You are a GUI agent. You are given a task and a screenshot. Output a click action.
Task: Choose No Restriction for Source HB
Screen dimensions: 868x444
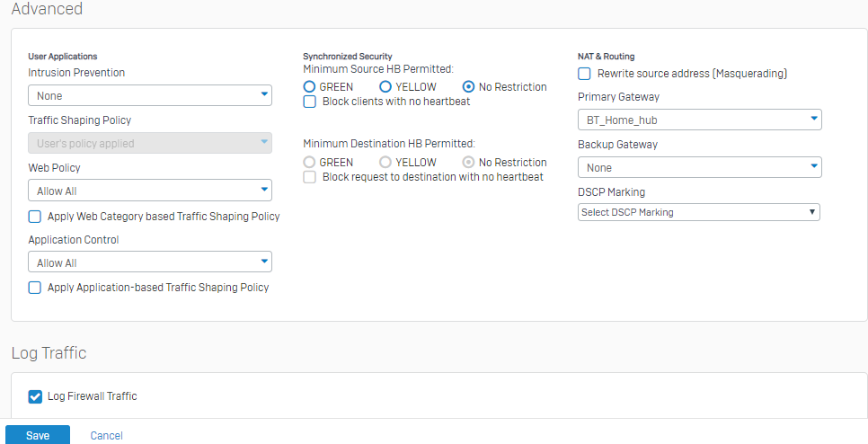[468, 87]
